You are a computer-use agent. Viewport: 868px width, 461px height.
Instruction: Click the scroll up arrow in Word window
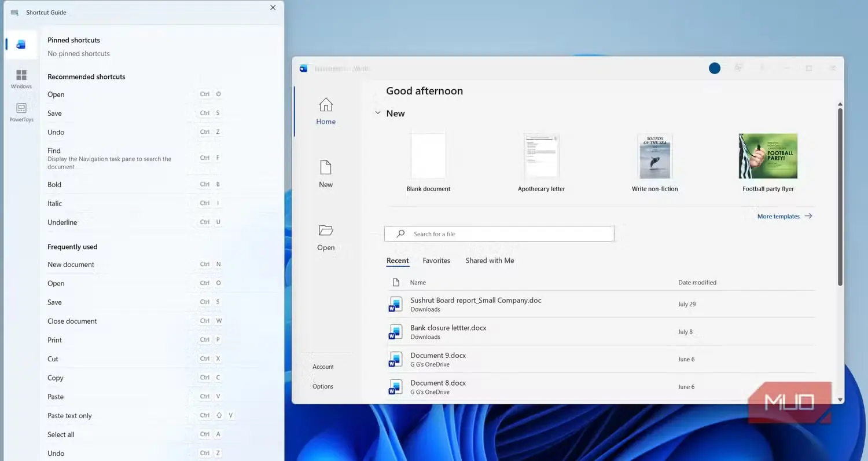(840, 104)
